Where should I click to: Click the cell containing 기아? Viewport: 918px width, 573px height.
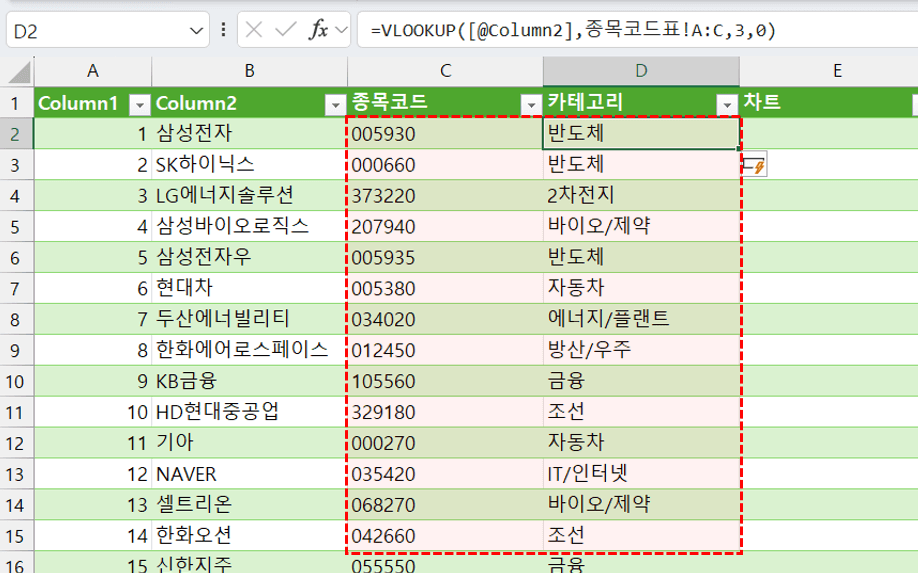[x=249, y=443]
